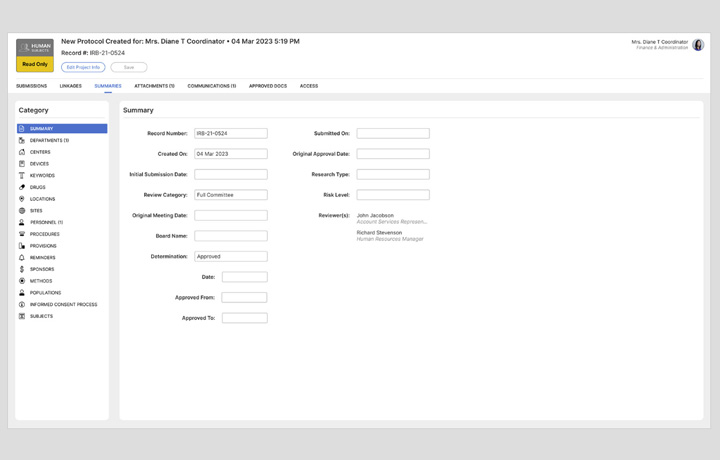
Task: Click the Determination field showing Approved
Action: (x=231, y=256)
